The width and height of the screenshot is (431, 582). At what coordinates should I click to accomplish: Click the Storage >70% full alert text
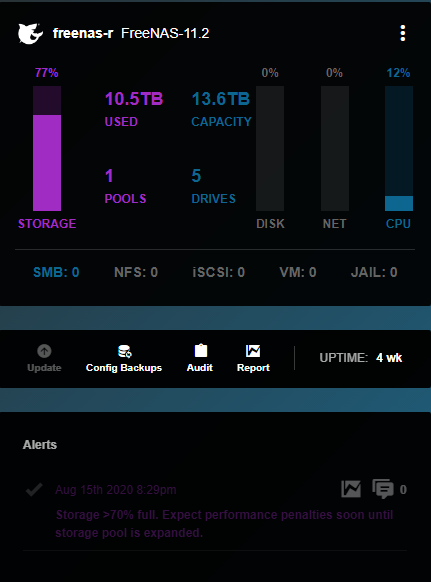coord(224,524)
